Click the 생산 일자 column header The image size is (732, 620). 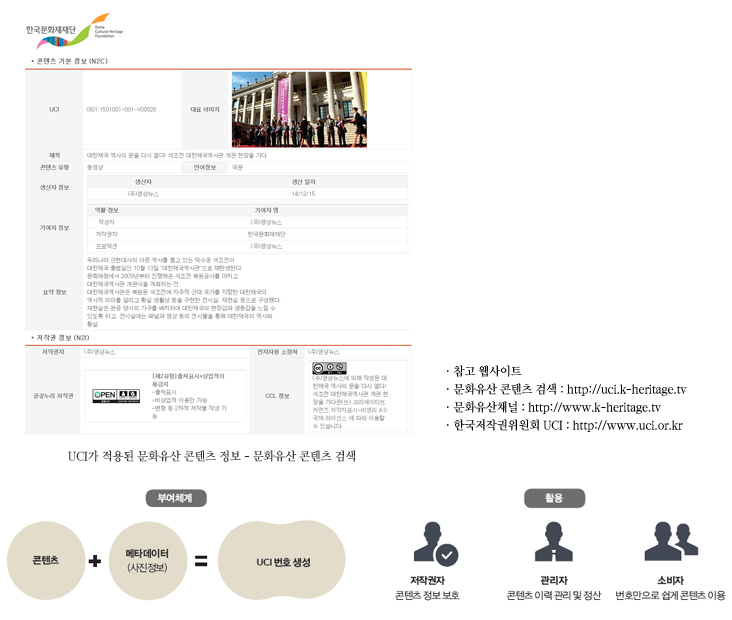click(303, 182)
